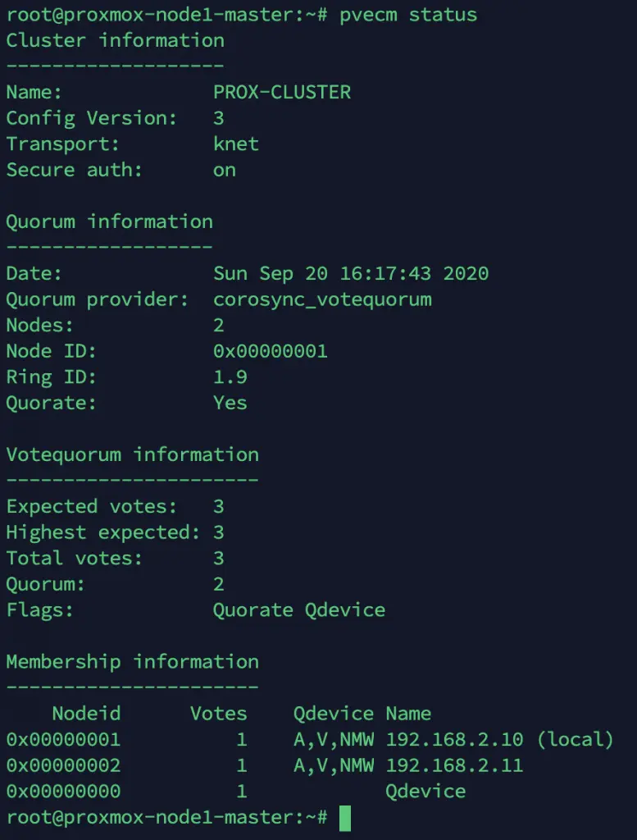Click the 'knet' transport value
The width and height of the screenshot is (637, 840).
point(236,144)
